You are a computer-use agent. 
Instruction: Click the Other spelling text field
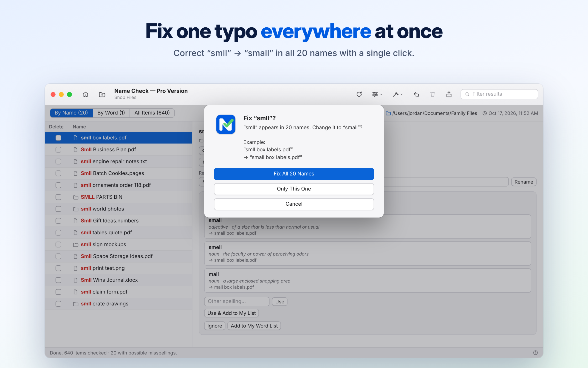click(x=237, y=301)
